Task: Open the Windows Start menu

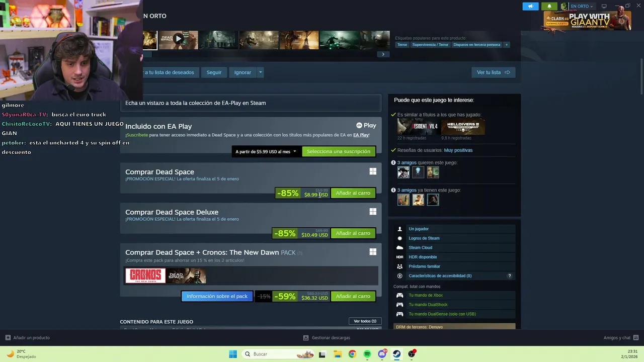Action: coord(233,354)
